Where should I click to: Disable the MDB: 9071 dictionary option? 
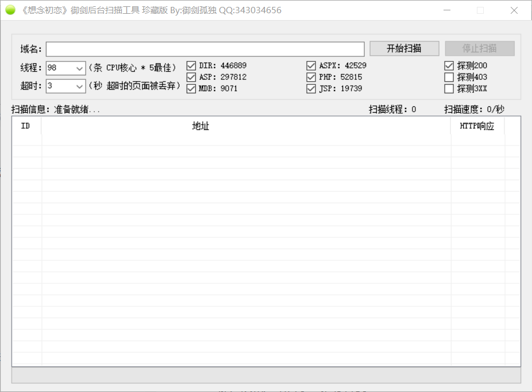point(190,88)
